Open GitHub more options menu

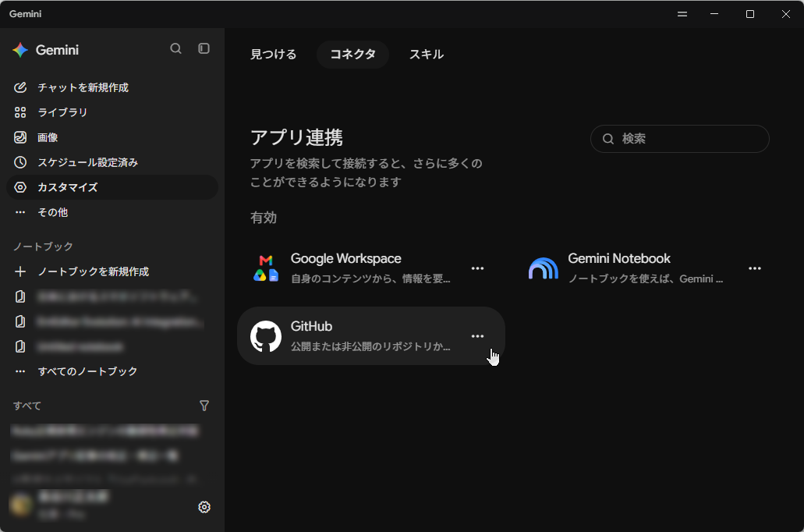tap(477, 336)
